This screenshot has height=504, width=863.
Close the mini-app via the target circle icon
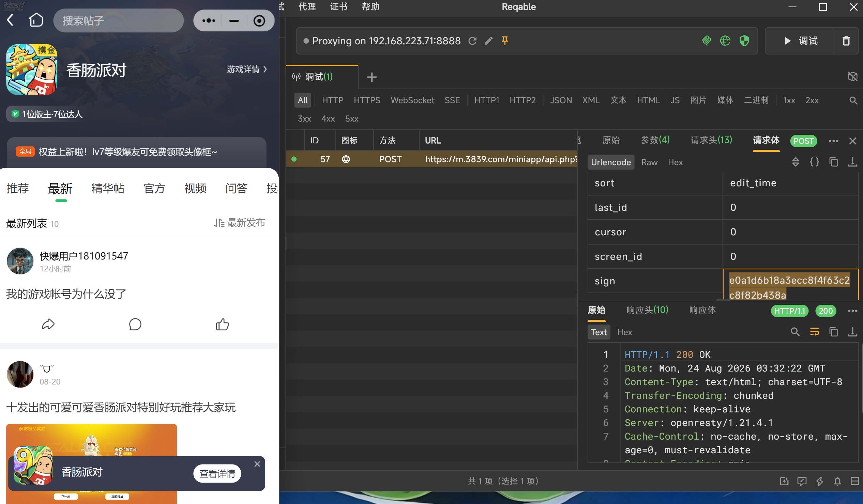259,20
